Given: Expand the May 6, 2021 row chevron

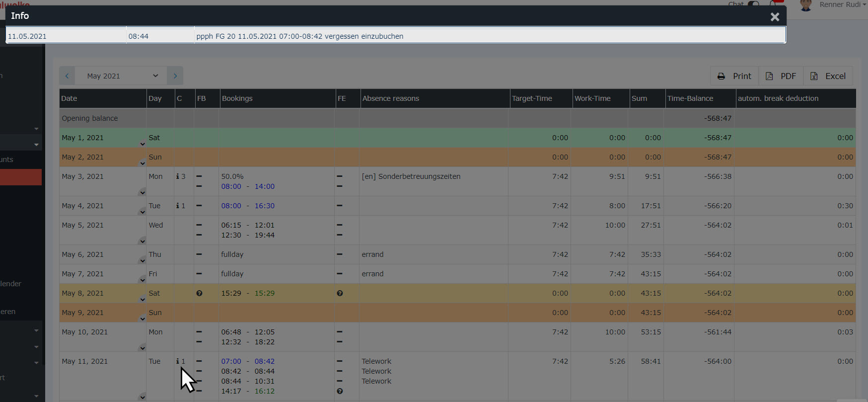Looking at the screenshot, I should [x=142, y=261].
